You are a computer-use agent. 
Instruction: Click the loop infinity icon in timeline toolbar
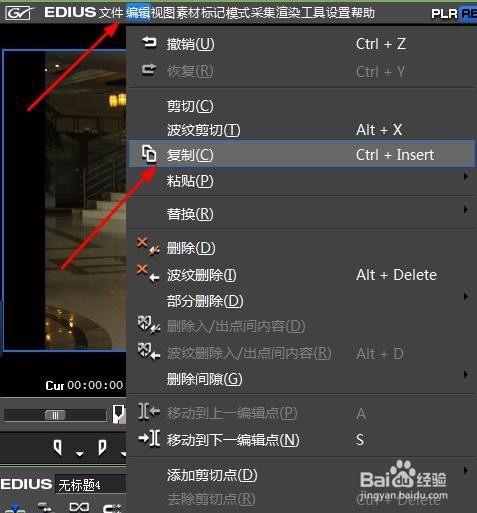(79, 507)
